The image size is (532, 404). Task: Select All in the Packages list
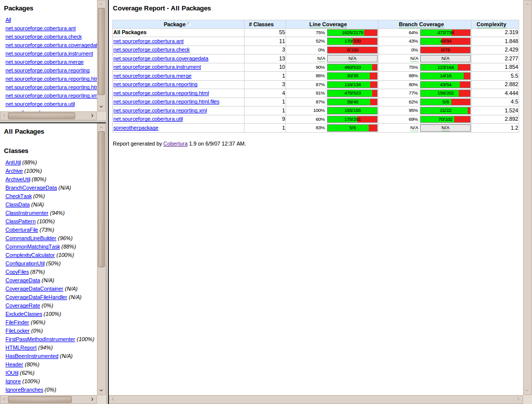pos(8,20)
